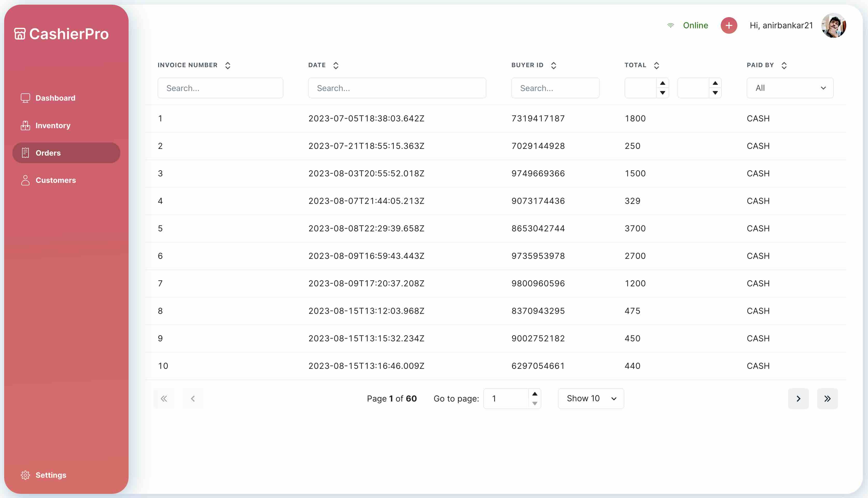
Task: Toggle sorting on Paid By column
Action: tap(784, 65)
